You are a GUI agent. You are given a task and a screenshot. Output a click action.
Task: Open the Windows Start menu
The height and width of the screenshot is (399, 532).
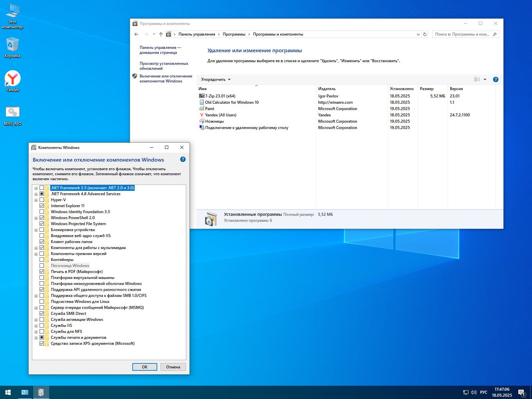point(8,392)
